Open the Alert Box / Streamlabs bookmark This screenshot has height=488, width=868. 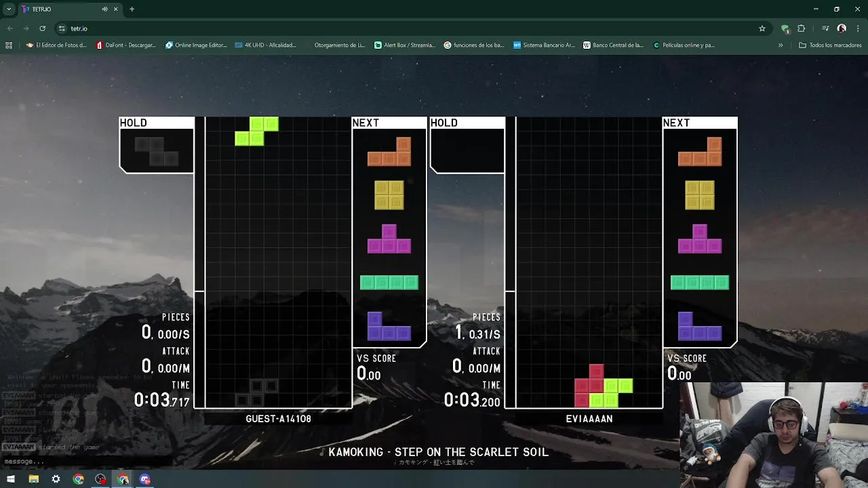pos(405,45)
